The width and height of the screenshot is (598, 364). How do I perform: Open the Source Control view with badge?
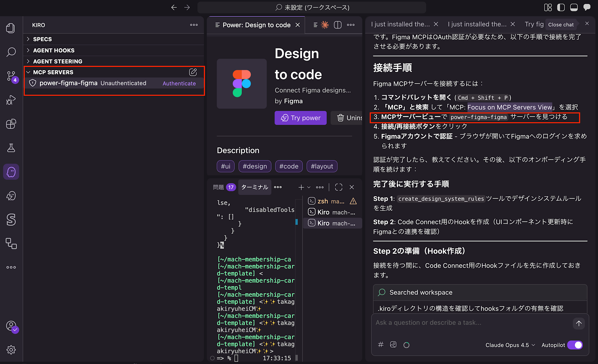click(x=11, y=76)
